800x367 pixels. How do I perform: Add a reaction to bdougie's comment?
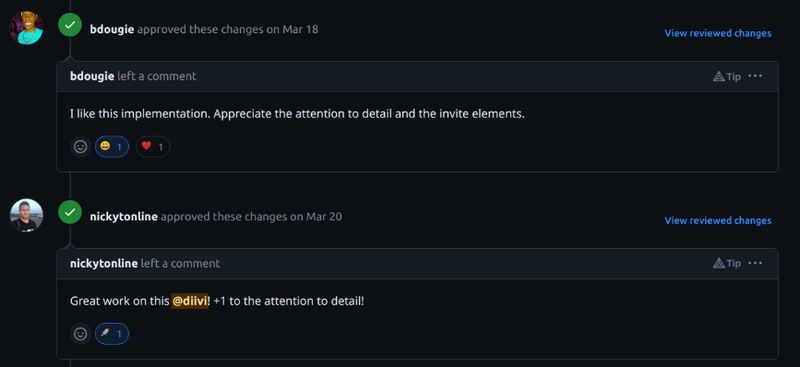pyautogui.click(x=81, y=147)
